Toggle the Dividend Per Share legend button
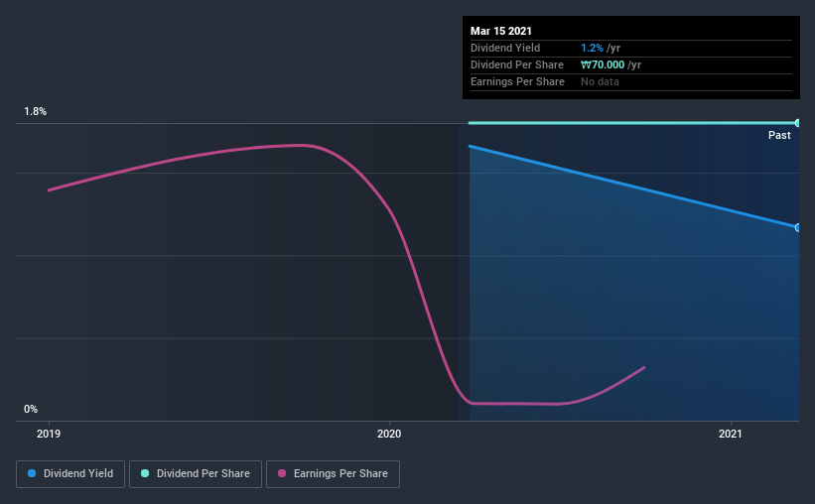The image size is (815, 504). coord(196,474)
